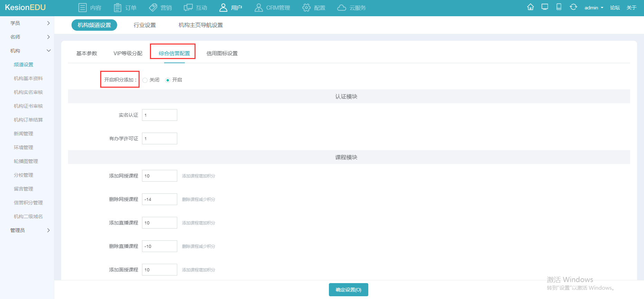The height and width of the screenshot is (299, 644).
Task: Click the 删除网授课程 input field
Action: click(160, 199)
